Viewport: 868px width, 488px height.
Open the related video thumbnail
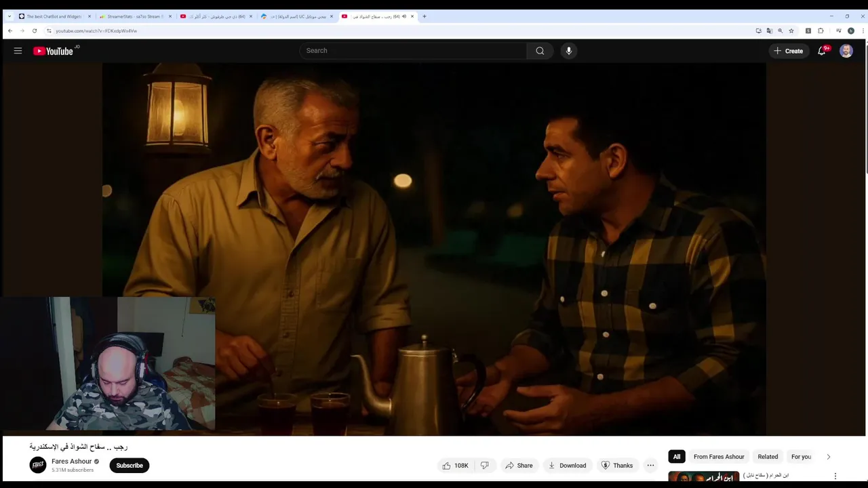coord(703,476)
